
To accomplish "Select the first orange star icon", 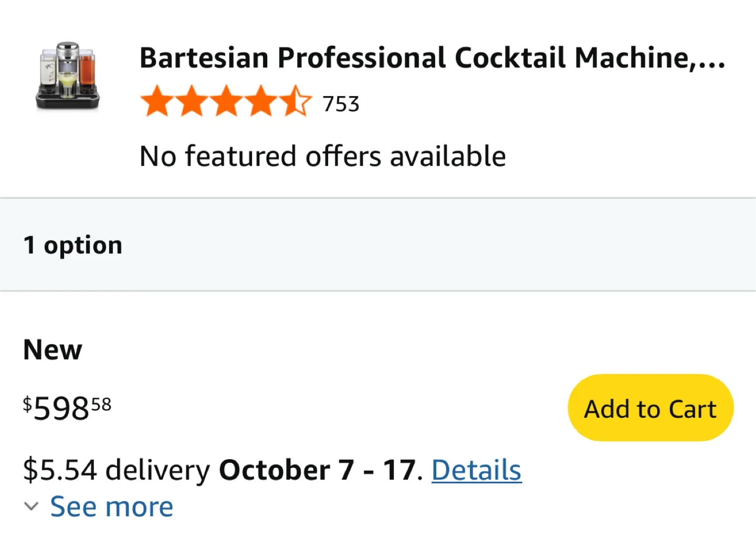I will click(x=157, y=101).
